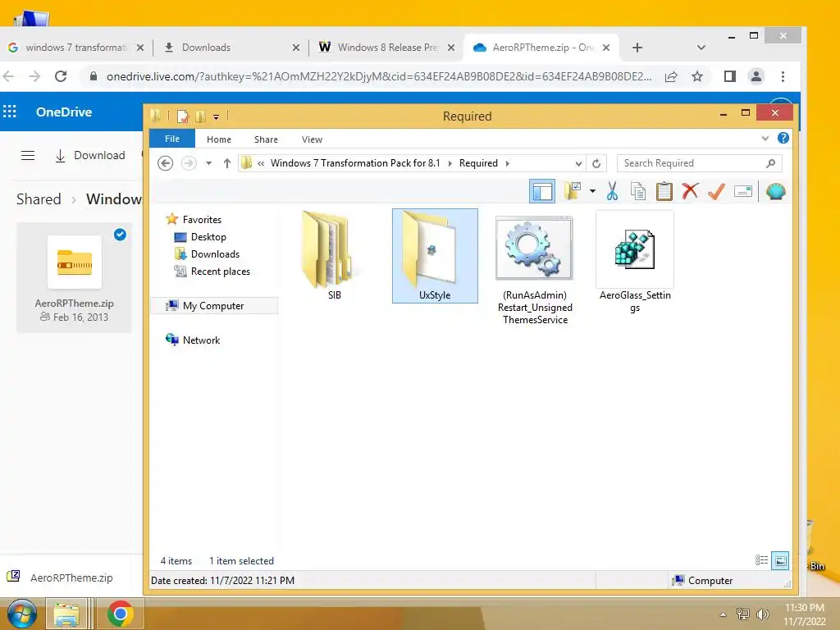Expand hidden path chevrons in address bar
The image size is (840, 630).
[x=261, y=163]
